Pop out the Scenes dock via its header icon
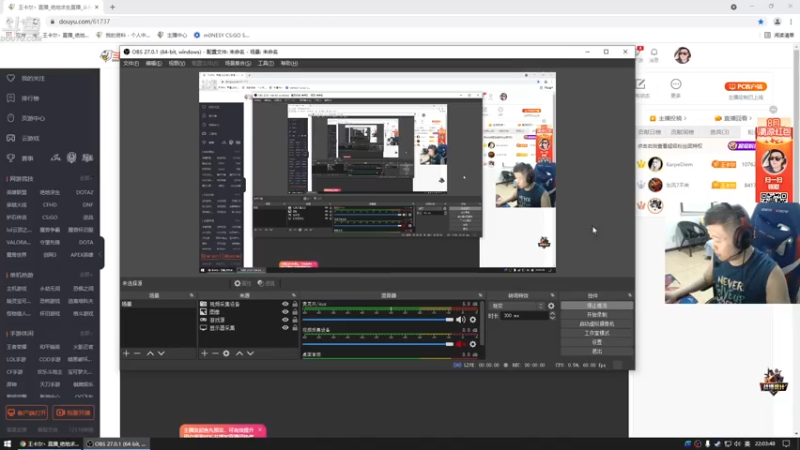The image size is (800, 450). [192, 295]
